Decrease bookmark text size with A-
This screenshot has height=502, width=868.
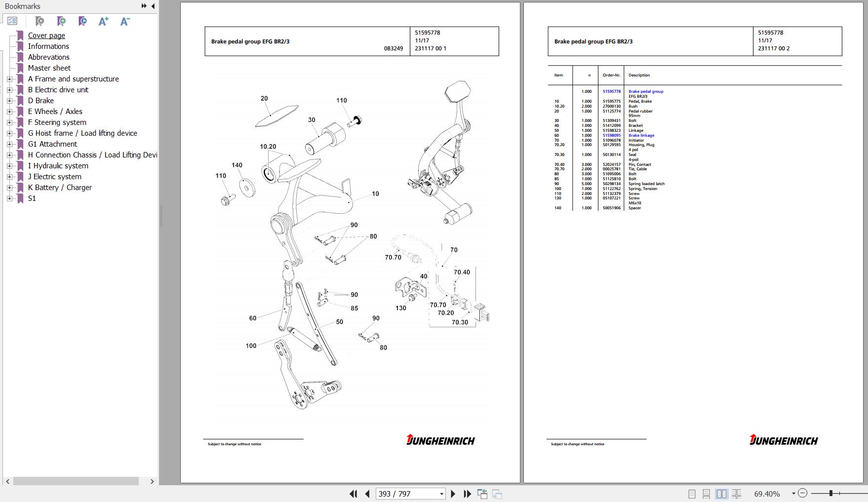(125, 21)
